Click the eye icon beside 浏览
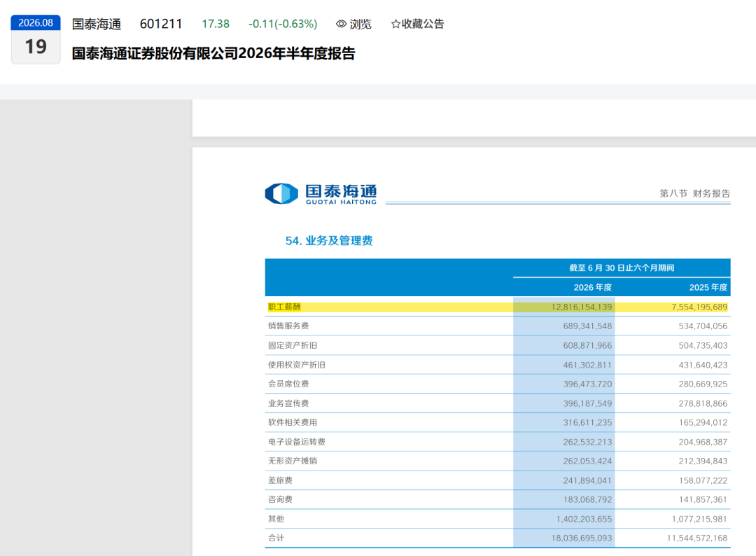 coord(342,24)
